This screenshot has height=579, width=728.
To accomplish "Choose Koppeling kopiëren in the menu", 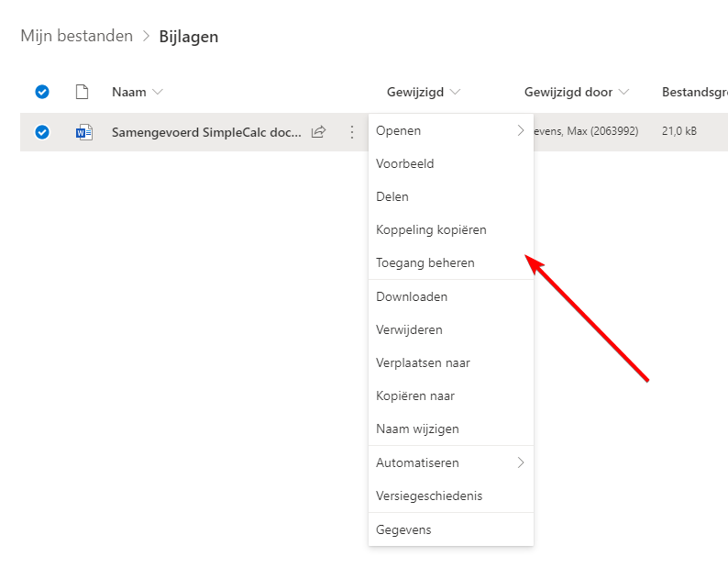I will click(x=431, y=229).
